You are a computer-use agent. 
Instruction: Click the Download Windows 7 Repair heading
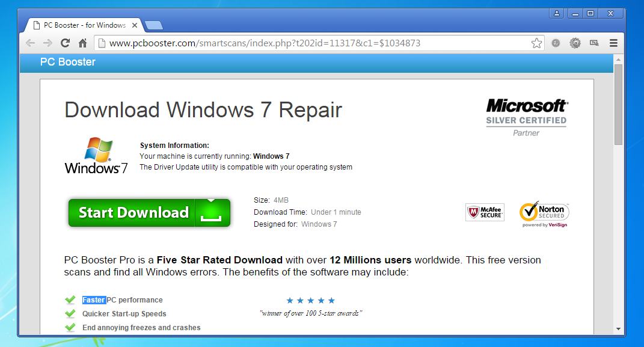pyautogui.click(x=203, y=110)
